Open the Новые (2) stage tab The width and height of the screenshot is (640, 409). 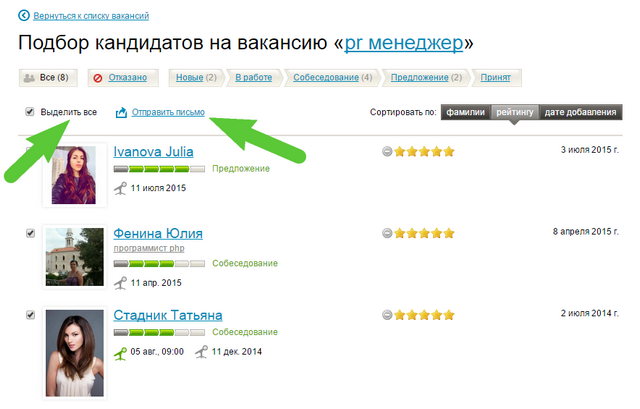coord(197,77)
